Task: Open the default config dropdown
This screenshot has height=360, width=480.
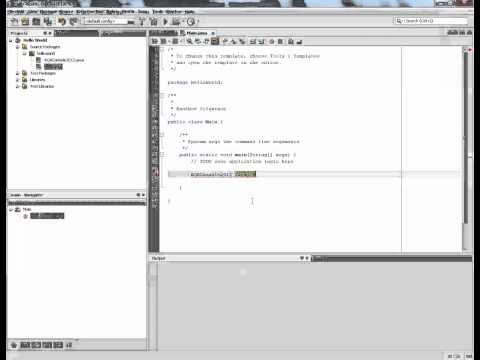Action: pos(109,22)
